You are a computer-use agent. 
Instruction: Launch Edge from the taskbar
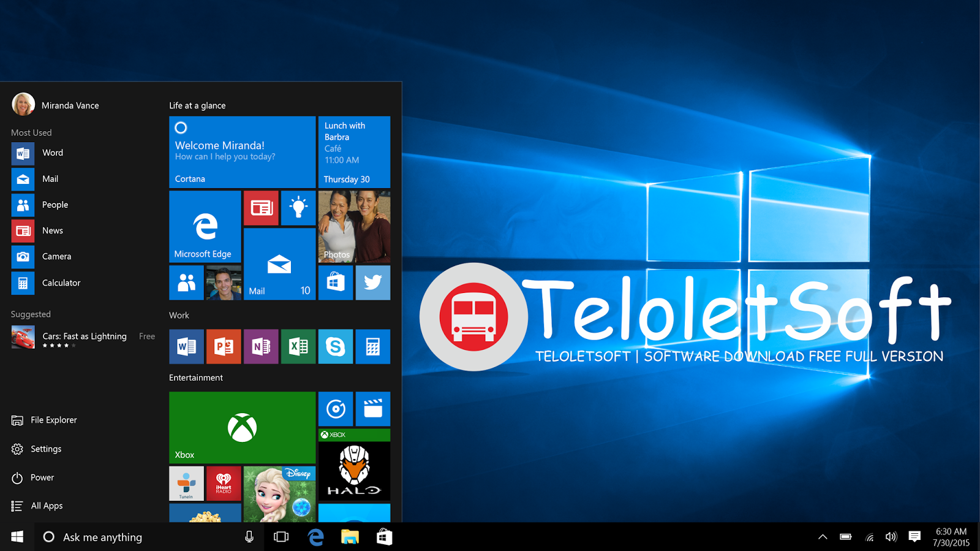(315, 537)
